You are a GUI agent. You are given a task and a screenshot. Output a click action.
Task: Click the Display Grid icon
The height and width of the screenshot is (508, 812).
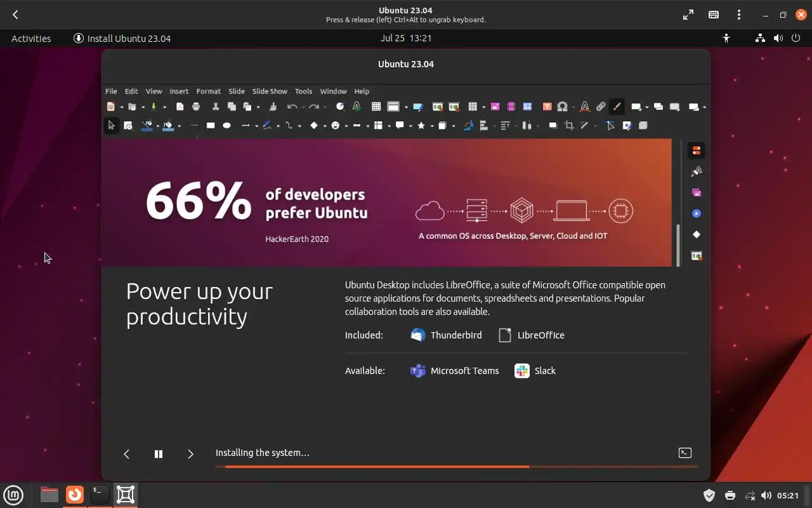(x=376, y=107)
